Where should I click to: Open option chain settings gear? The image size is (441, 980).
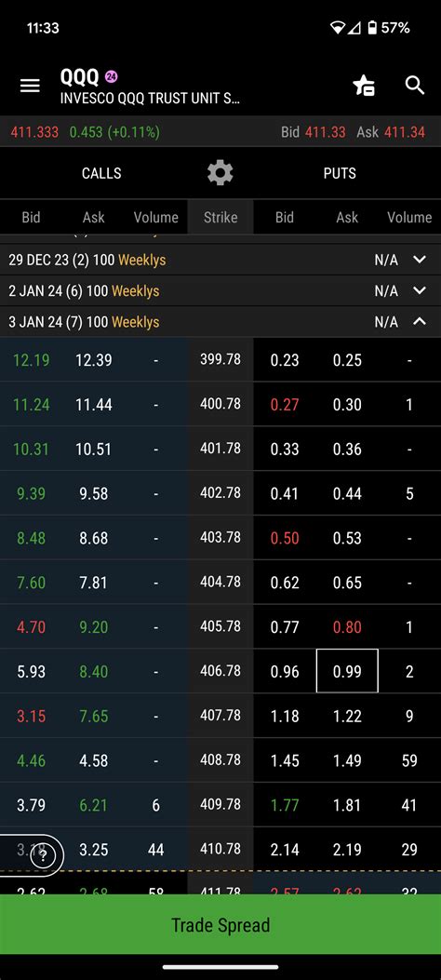tap(220, 172)
